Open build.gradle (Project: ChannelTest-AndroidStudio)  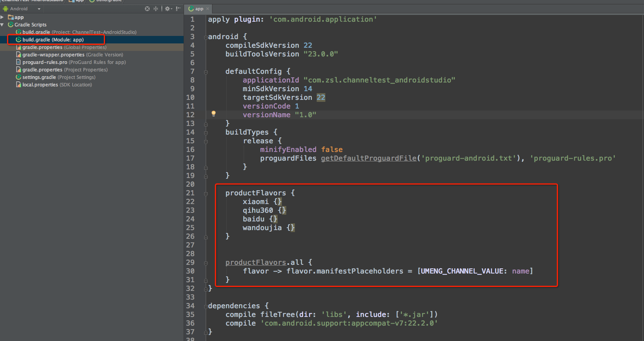click(76, 32)
